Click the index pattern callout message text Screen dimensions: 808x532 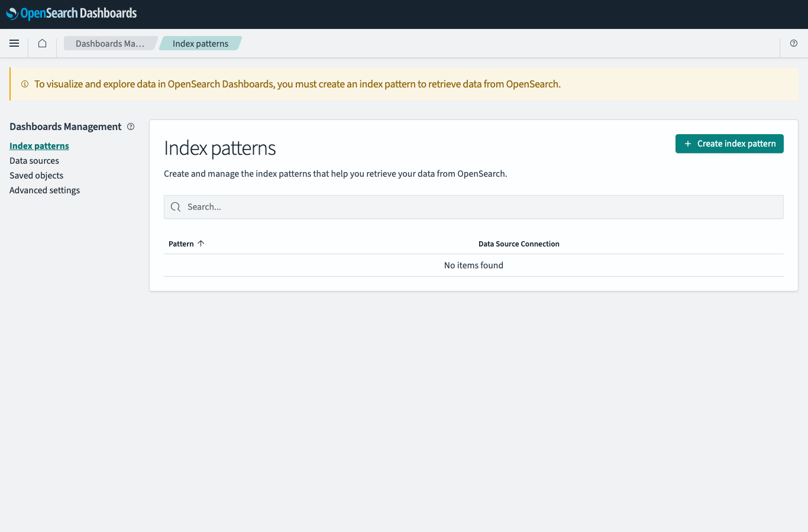pyautogui.click(x=298, y=84)
